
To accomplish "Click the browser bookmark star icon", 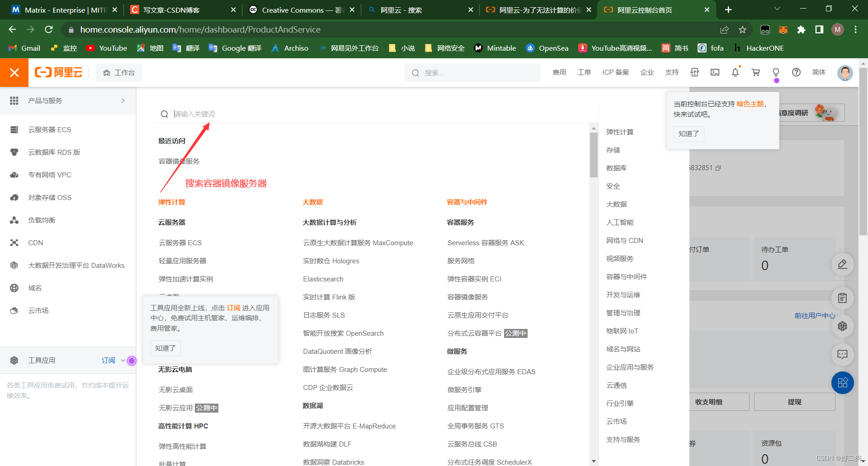I will click(x=742, y=30).
